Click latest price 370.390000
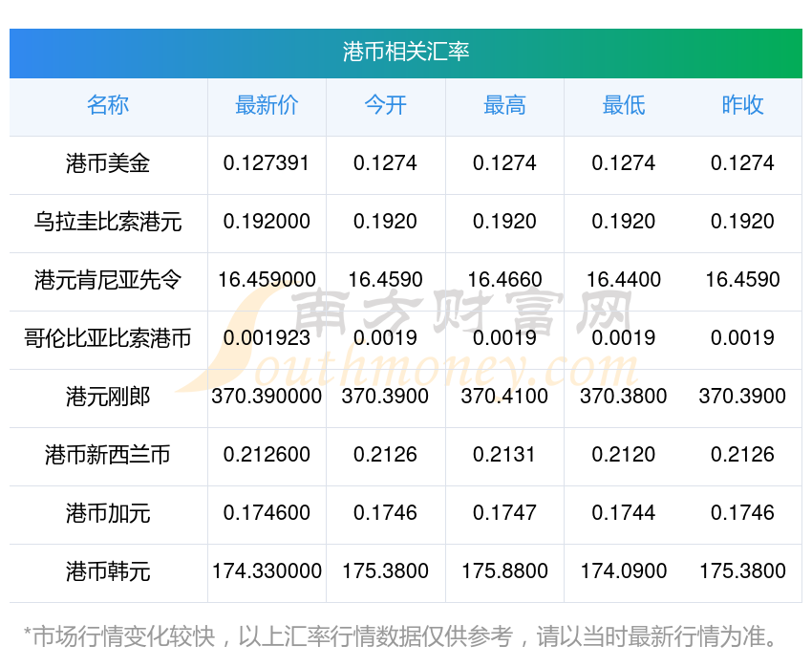This screenshot has width=812, height=667. (x=267, y=397)
